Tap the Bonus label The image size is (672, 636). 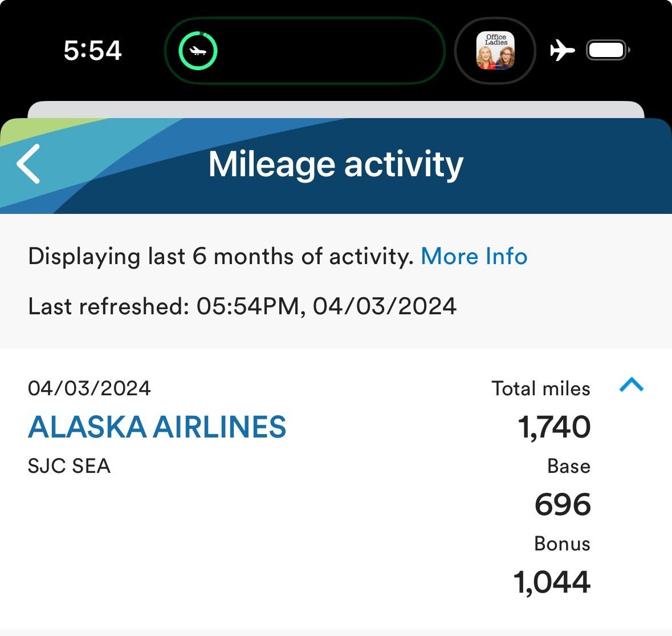coord(562,544)
